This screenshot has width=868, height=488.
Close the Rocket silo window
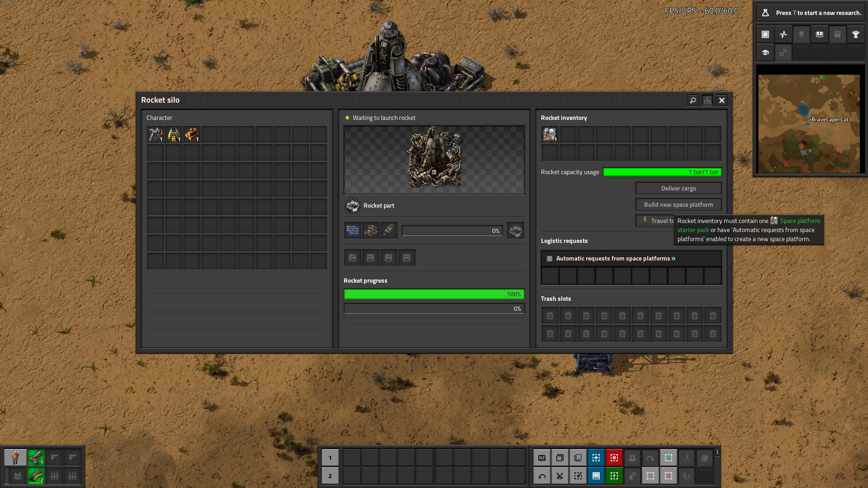tap(722, 100)
